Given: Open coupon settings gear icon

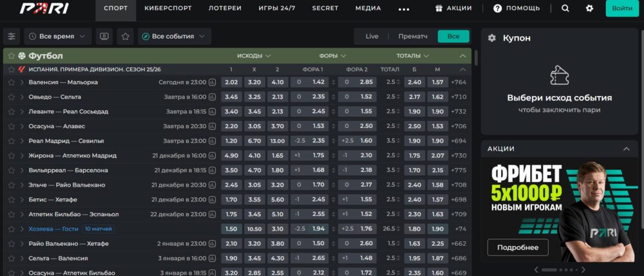Looking at the screenshot, I should [491, 38].
